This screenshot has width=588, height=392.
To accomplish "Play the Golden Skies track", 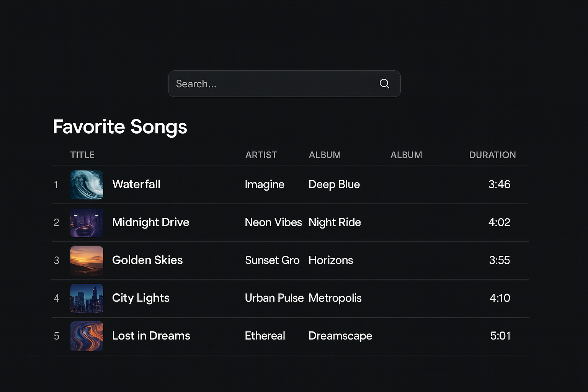I will pos(147,260).
